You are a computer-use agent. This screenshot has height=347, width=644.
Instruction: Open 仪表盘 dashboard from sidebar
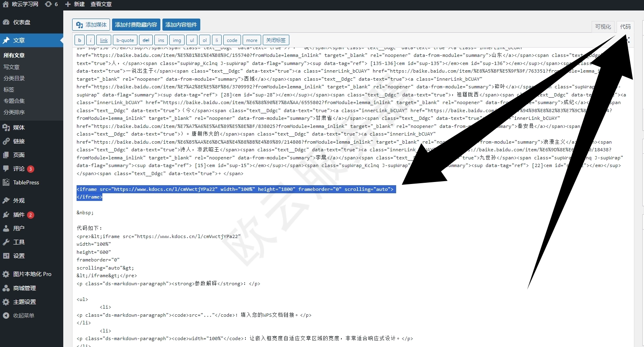click(21, 22)
